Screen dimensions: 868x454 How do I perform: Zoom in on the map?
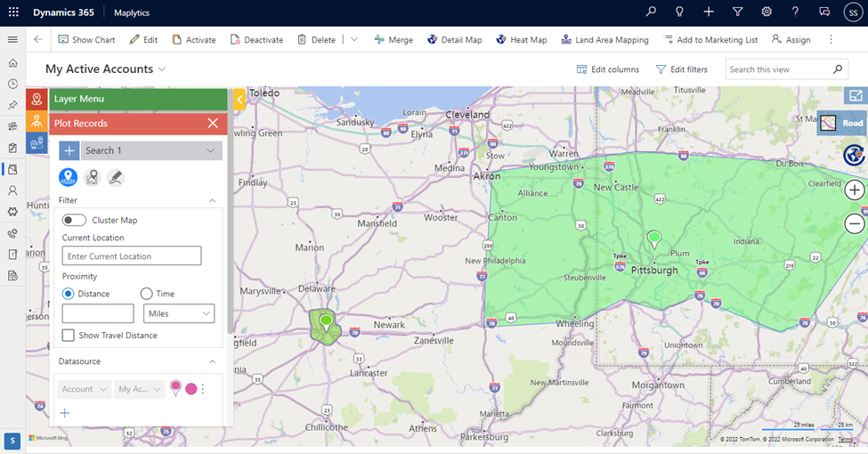(x=855, y=191)
